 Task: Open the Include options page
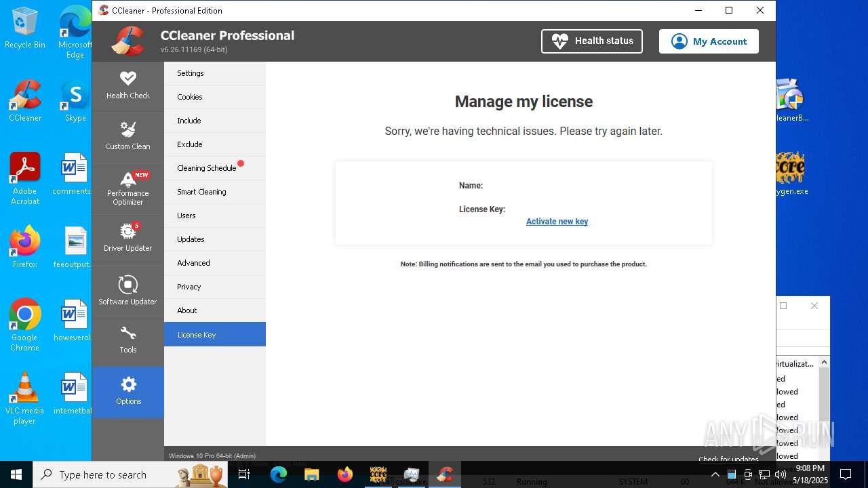214,121
